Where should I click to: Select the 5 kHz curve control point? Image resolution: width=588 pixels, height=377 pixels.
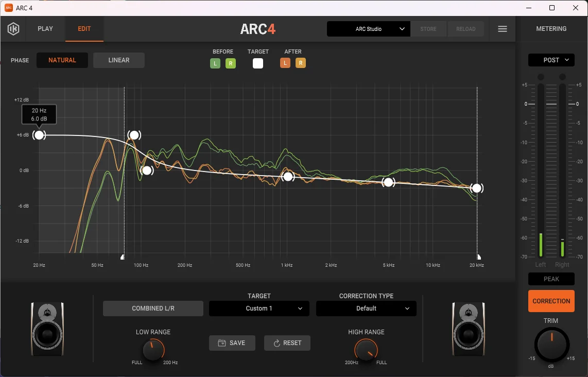[x=389, y=182]
